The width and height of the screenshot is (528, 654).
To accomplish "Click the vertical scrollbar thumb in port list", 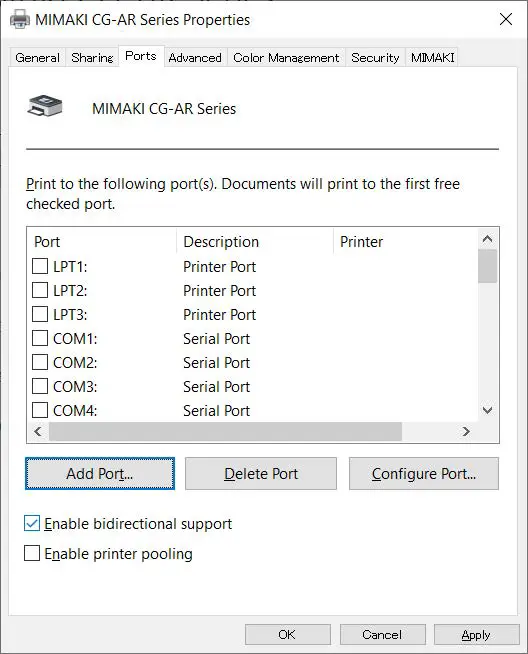I will pyautogui.click(x=487, y=266).
